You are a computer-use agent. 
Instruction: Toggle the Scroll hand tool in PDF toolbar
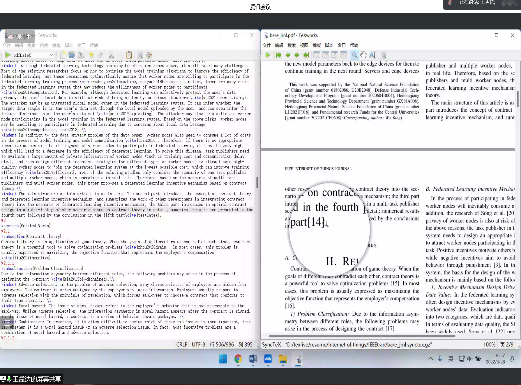pos(363,55)
